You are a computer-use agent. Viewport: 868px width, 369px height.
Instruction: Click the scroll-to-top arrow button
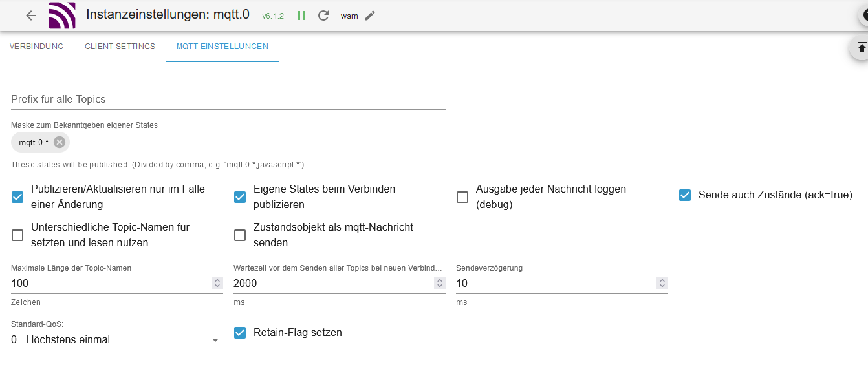[x=862, y=48]
